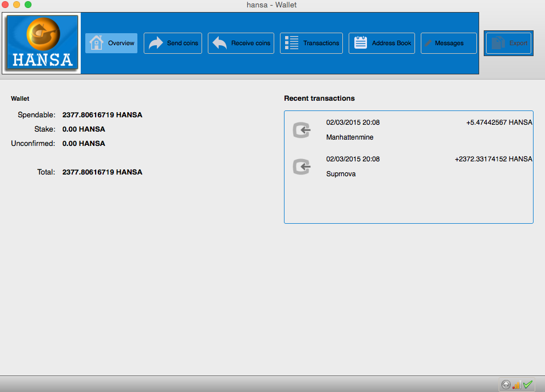
Task: Click the Wallet heading
Action: coord(20,98)
